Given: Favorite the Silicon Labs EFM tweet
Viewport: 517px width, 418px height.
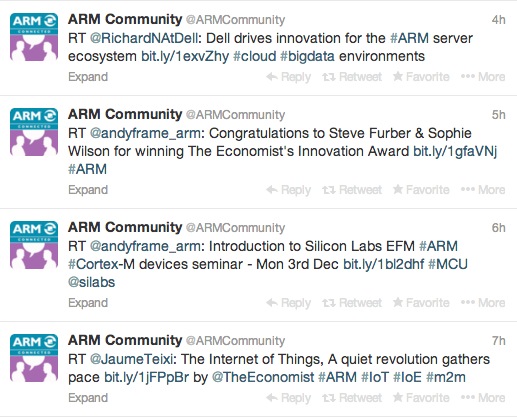Looking at the screenshot, I should pyautogui.click(x=421, y=303).
